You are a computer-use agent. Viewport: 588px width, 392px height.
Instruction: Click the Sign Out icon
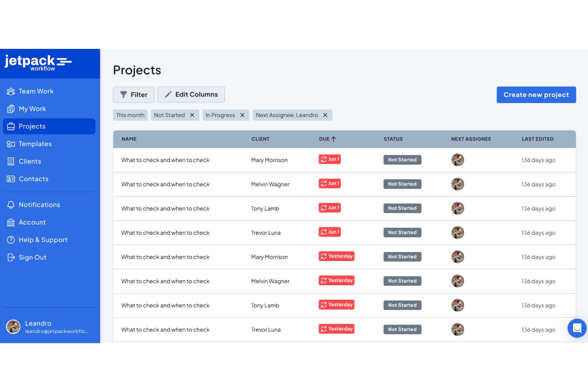coord(11,257)
